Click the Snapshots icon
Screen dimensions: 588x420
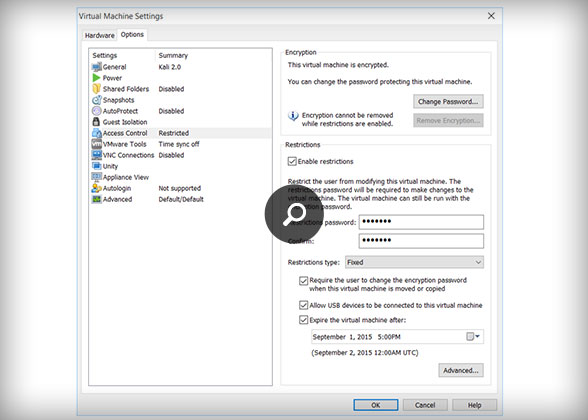(96, 100)
